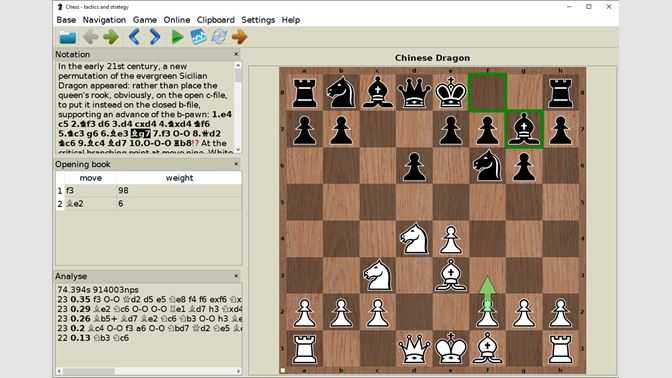Image resolution: width=672 pixels, height=378 pixels.
Task: Go to previous move with blue left chevron
Action: (x=134, y=37)
